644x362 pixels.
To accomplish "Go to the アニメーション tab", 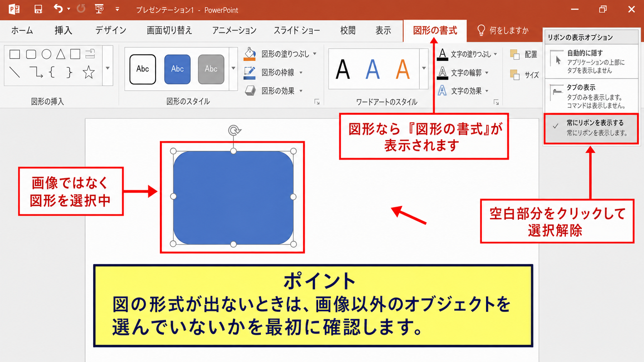I will tap(234, 30).
